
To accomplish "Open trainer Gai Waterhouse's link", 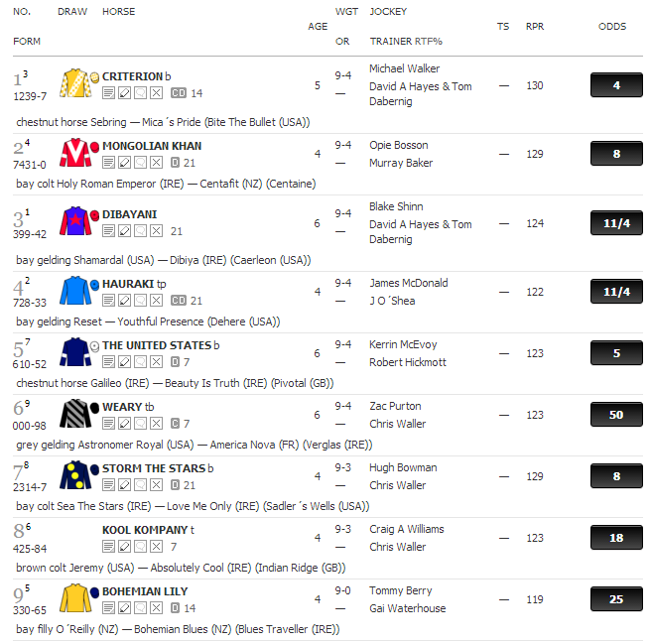I will 407,608.
